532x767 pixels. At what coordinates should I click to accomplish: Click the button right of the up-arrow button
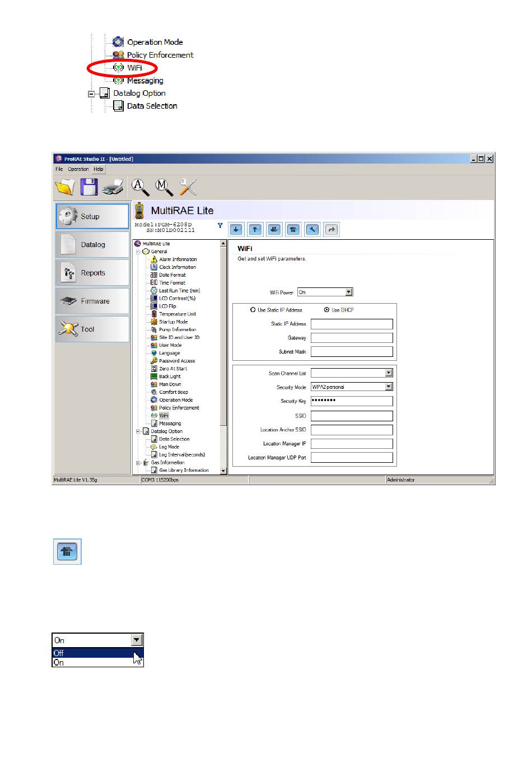[x=274, y=229]
